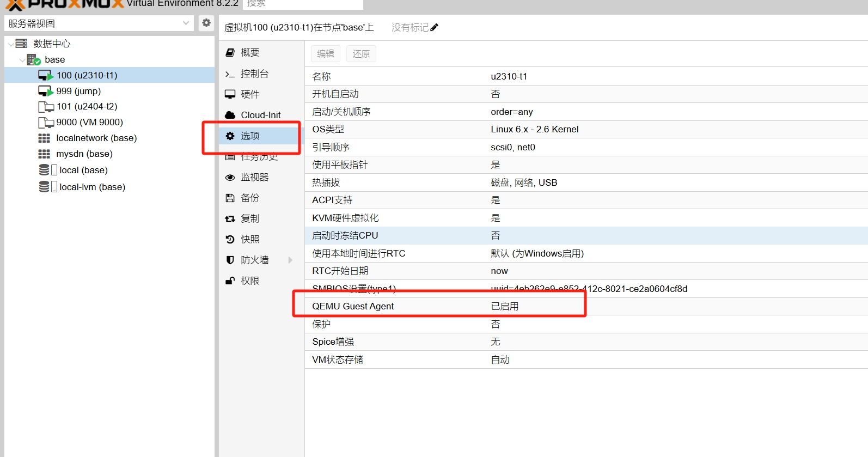Select VM 101 (u2404-t2) in the tree
This screenshot has height=457, width=868.
[109, 106]
